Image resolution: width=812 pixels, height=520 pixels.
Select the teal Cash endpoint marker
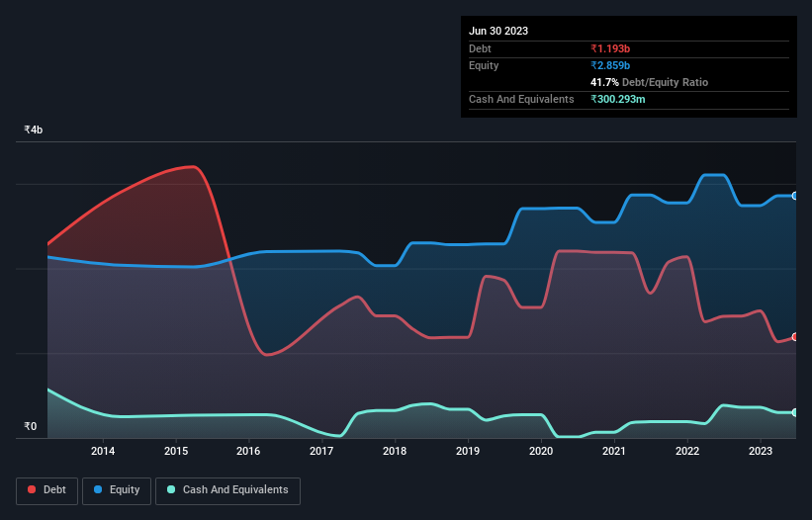pos(795,412)
